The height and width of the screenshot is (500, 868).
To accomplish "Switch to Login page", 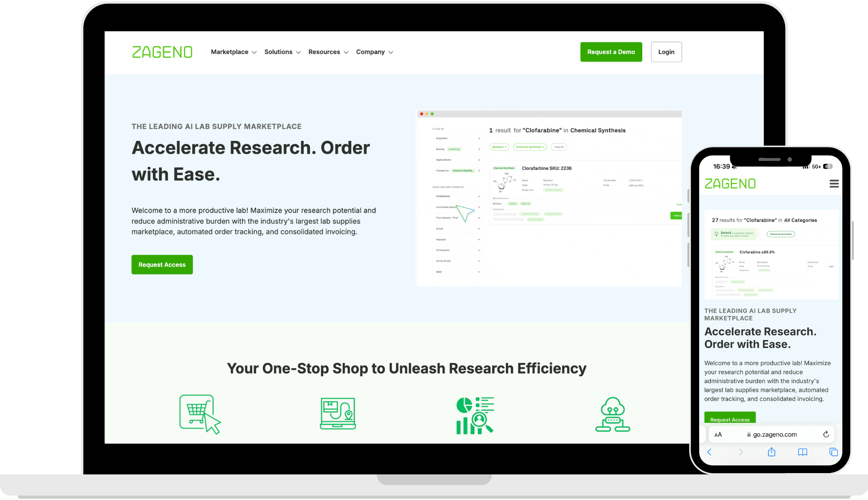I will [666, 51].
